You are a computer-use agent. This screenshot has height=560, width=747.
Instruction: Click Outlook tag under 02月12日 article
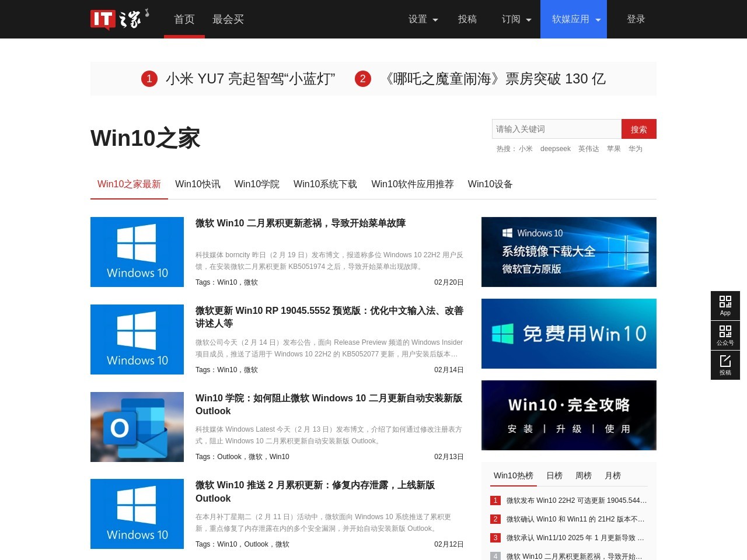tap(256, 544)
